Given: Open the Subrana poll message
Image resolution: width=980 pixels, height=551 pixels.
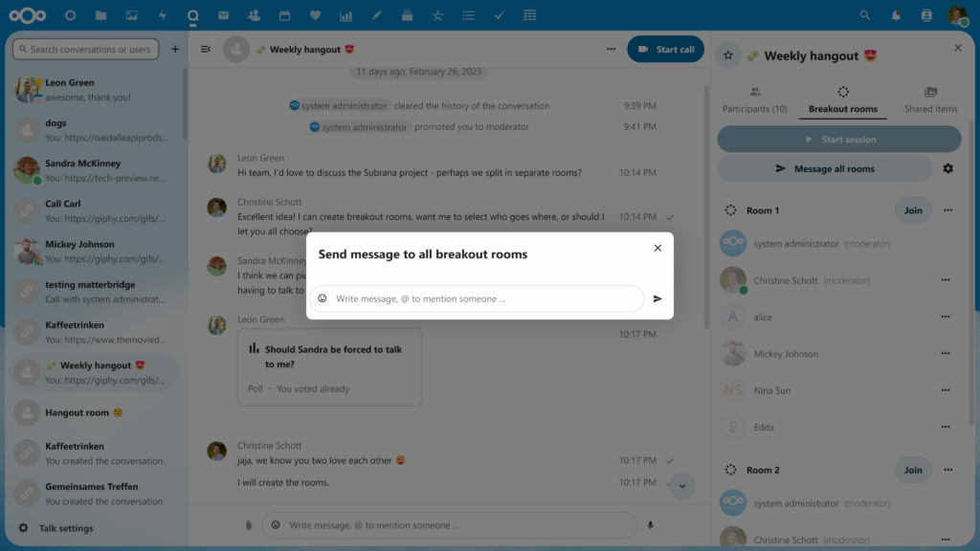Looking at the screenshot, I should [329, 366].
